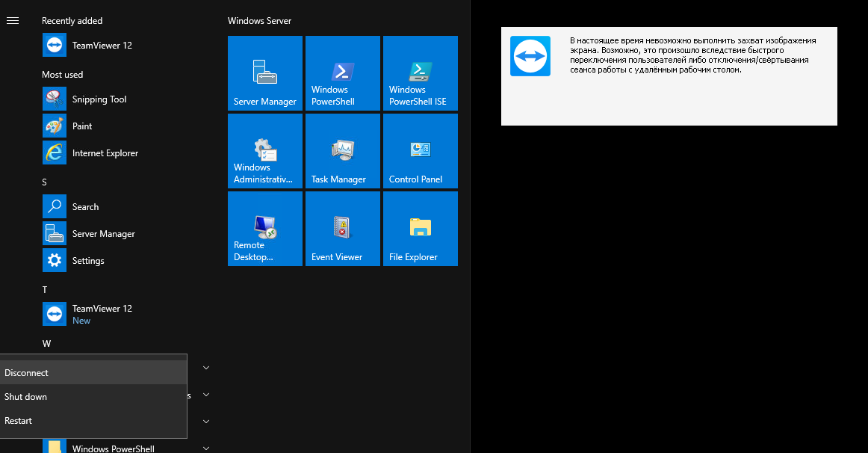The width and height of the screenshot is (868, 453).
Task: Expand the Windows PowerShell folder chevron
Action: [x=206, y=448]
